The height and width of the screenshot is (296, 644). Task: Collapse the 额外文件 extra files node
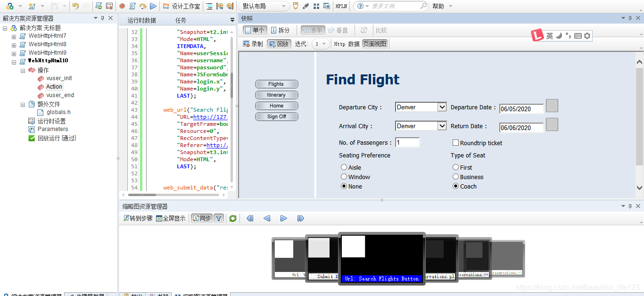(x=23, y=104)
